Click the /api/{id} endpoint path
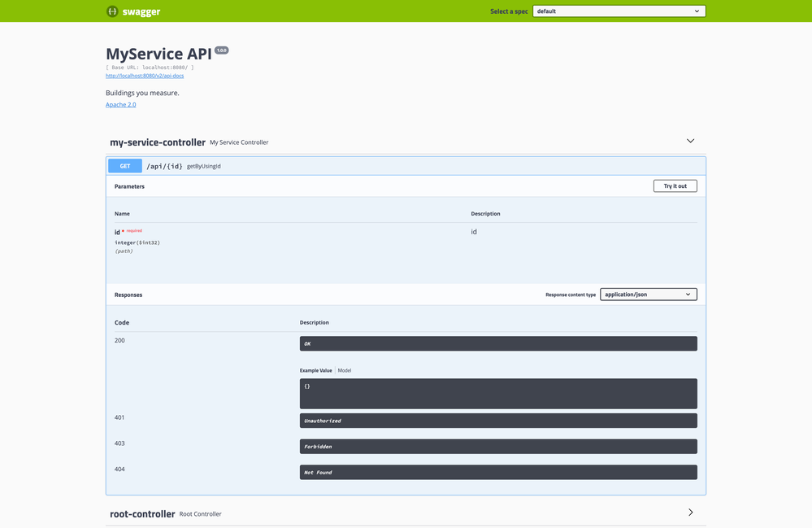Image resolution: width=812 pixels, height=528 pixels. tap(165, 166)
